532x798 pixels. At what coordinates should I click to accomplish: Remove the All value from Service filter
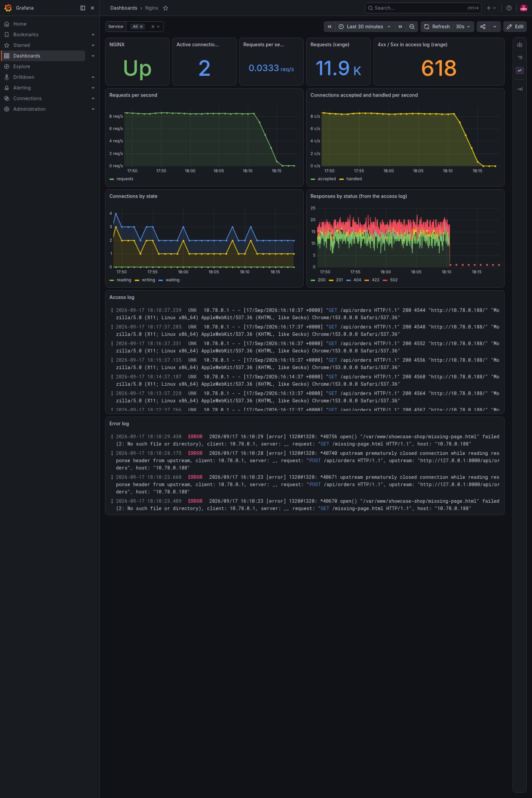coord(141,27)
